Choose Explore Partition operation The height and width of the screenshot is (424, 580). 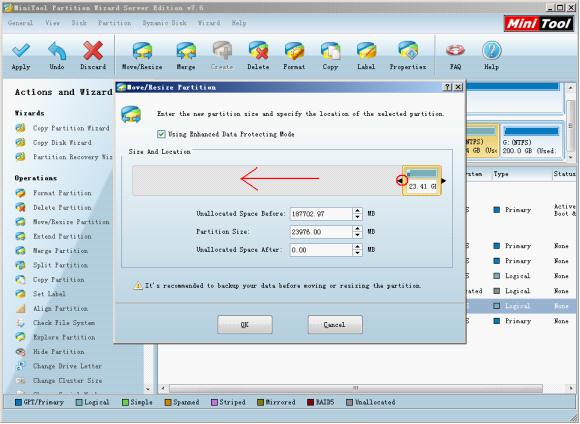point(55,337)
